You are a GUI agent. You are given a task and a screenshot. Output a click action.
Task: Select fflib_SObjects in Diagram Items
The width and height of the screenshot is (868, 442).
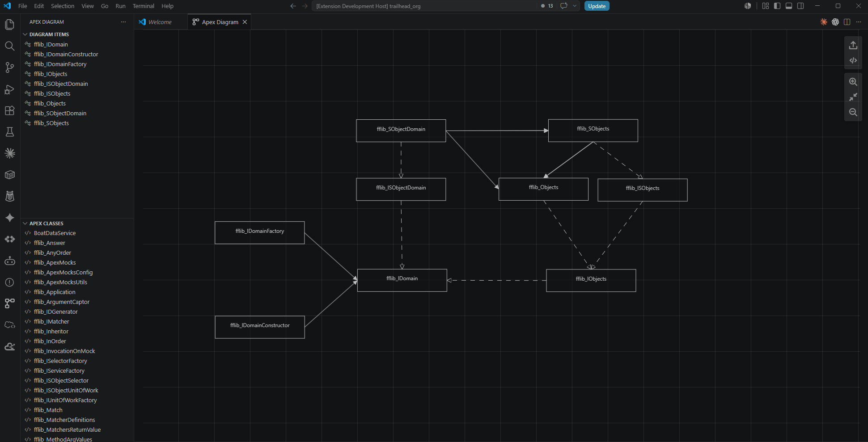tap(51, 123)
